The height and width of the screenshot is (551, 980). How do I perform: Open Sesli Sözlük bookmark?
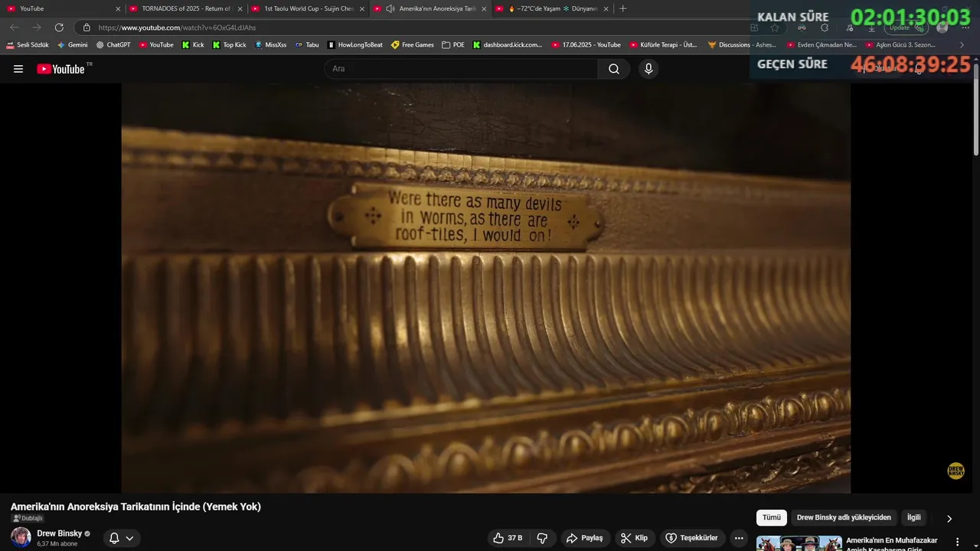coord(28,44)
